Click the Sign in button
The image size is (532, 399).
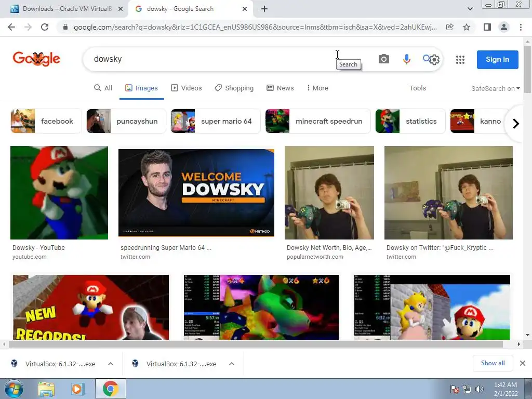point(497,60)
